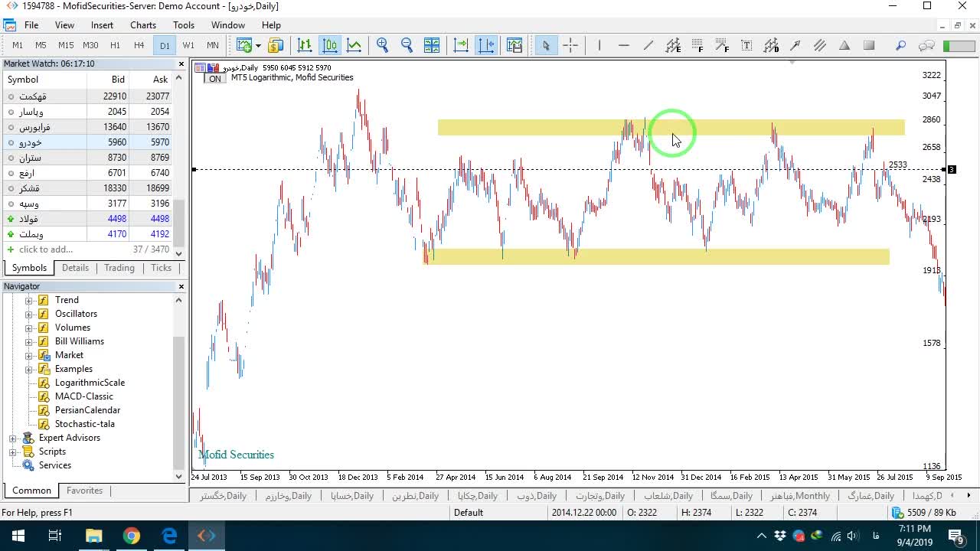Zoom out on the chart
The image size is (980, 551).
coord(407,46)
